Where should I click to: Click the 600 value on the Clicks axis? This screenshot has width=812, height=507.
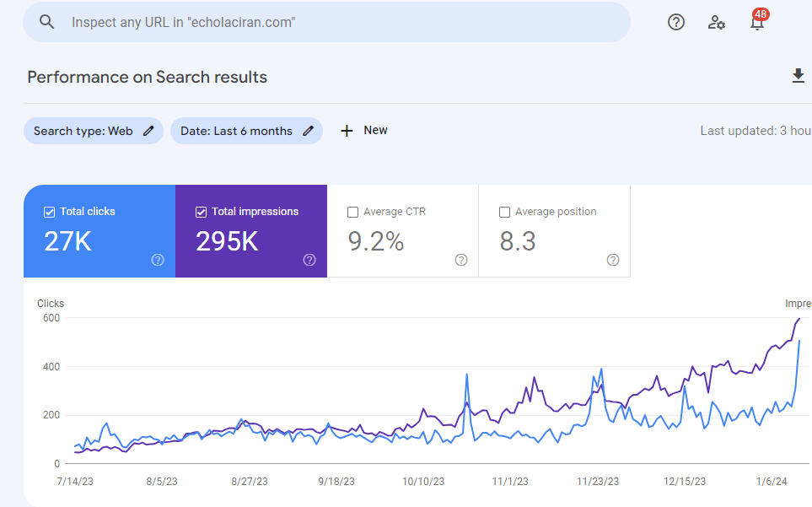tap(51, 318)
